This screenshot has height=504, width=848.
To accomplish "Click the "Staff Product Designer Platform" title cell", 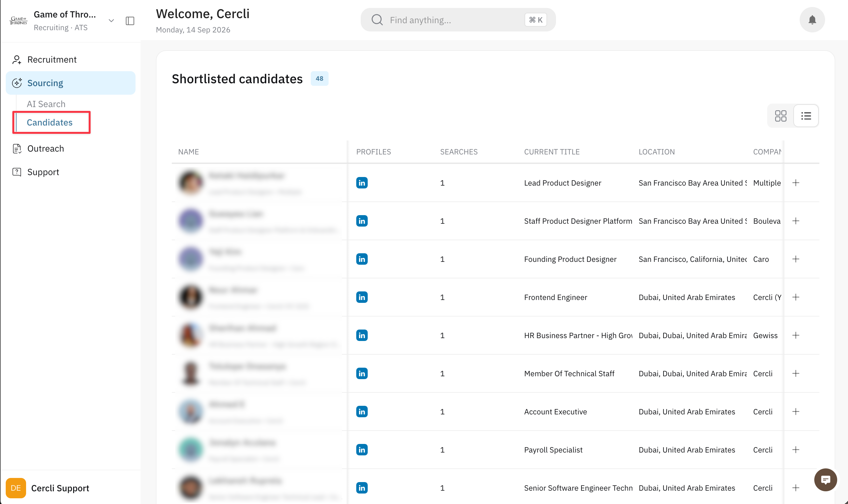I will click(x=578, y=221).
